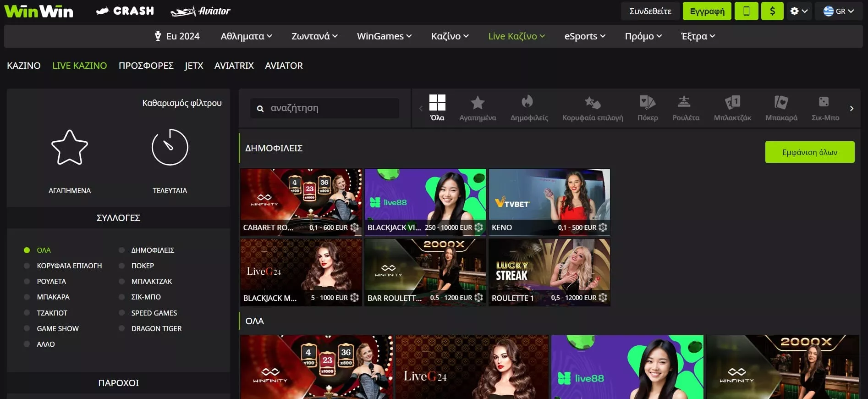Click the search magnifier icon
The image size is (868, 399).
tap(260, 109)
